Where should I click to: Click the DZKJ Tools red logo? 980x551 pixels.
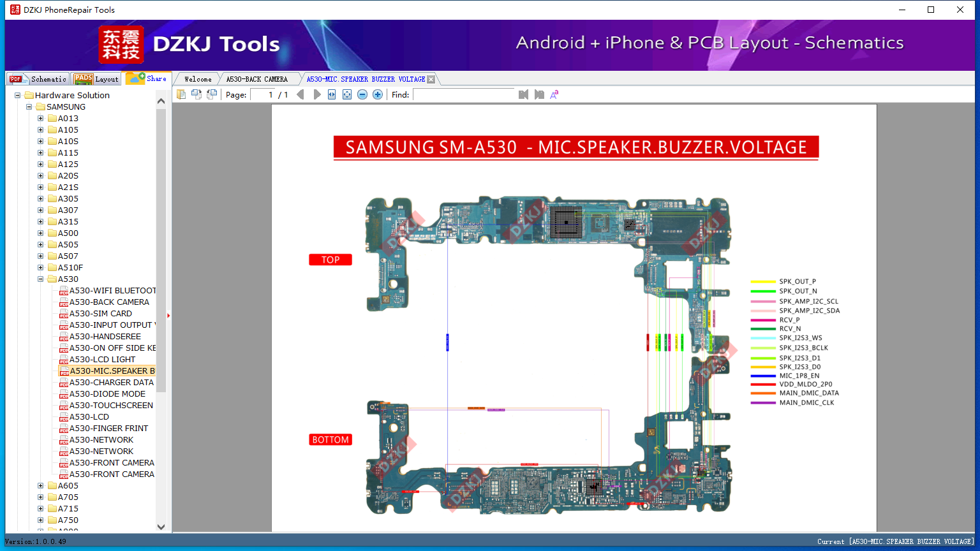click(121, 45)
